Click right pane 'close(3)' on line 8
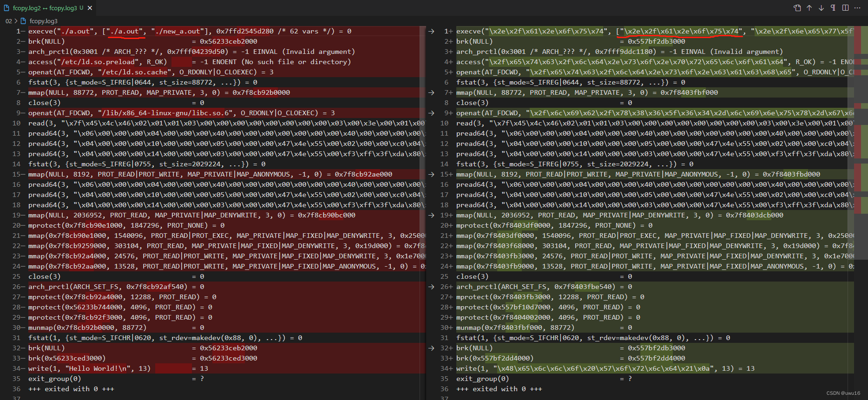The width and height of the screenshot is (868, 400). tap(473, 103)
